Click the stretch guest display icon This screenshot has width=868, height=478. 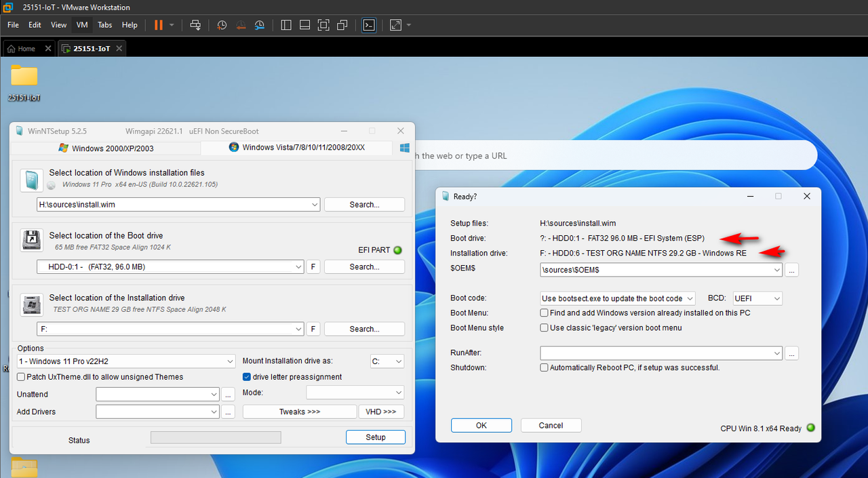point(395,25)
